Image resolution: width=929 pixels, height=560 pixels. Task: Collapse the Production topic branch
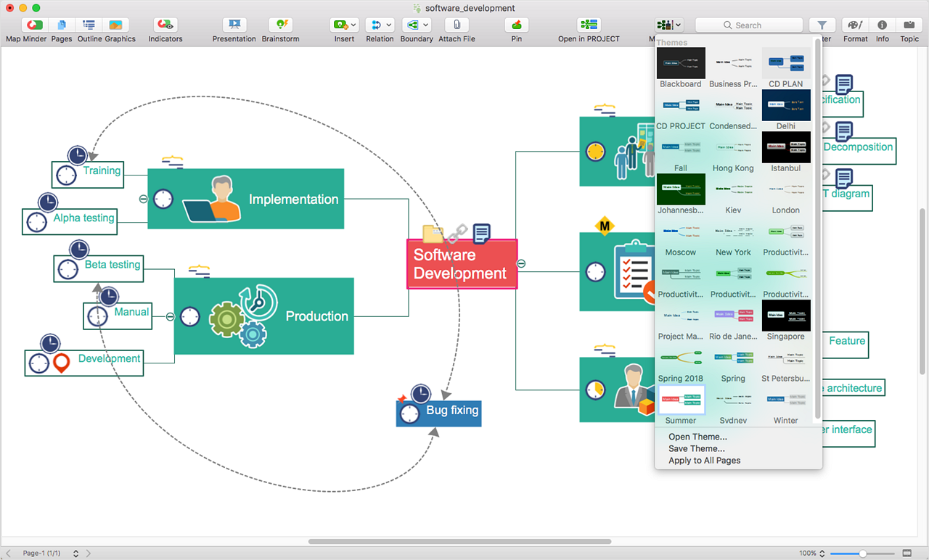click(170, 316)
